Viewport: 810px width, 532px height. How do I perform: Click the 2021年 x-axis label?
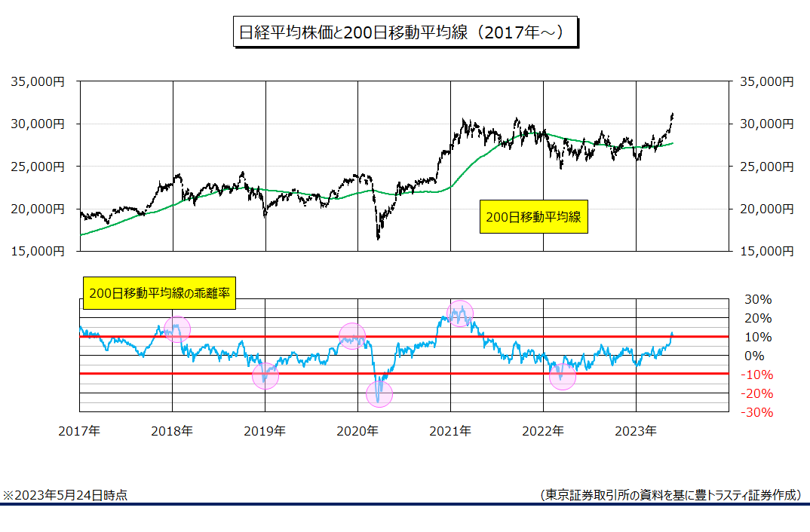pos(450,431)
